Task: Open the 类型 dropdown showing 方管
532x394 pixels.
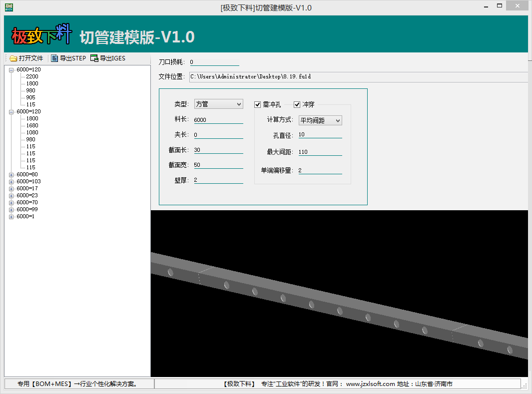Action: click(218, 104)
